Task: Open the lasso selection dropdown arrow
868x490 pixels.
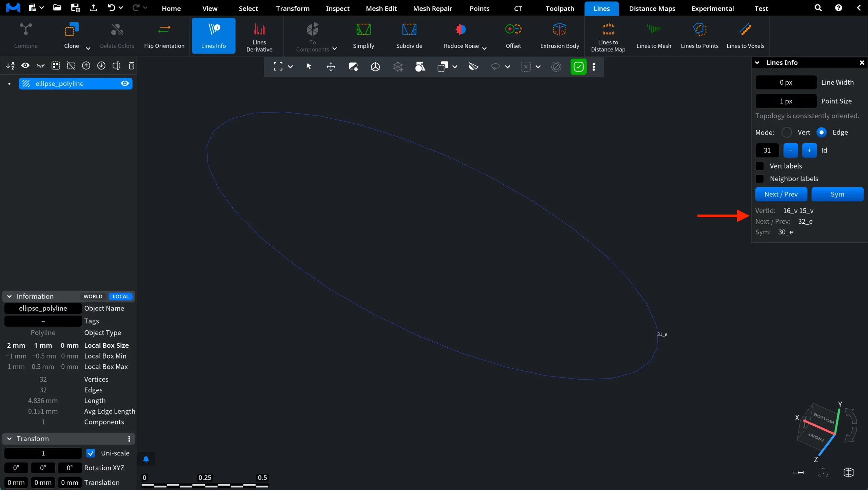Action: (508, 66)
